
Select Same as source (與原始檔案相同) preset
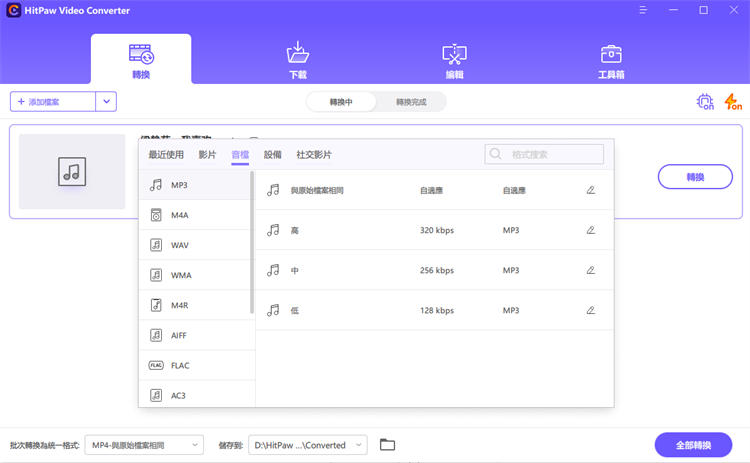(435, 190)
